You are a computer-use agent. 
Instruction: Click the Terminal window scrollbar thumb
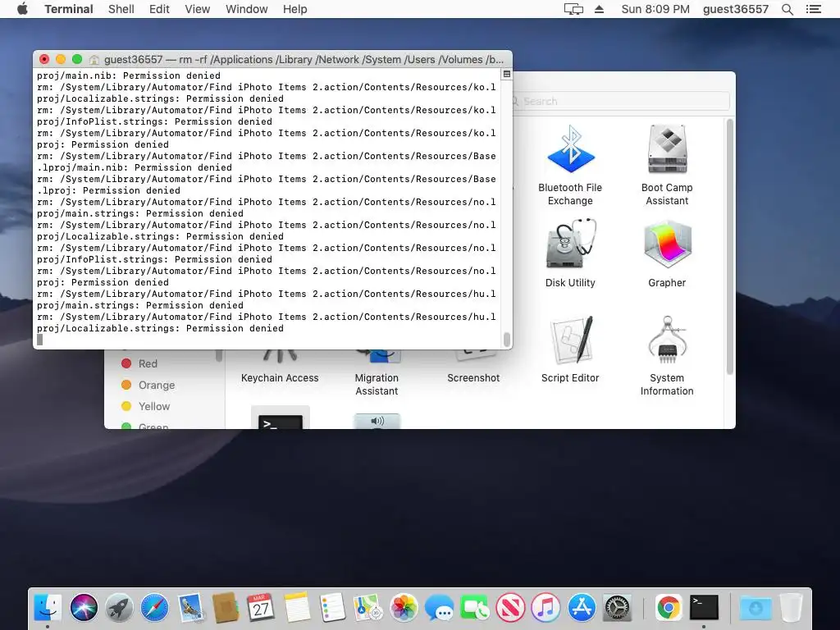coord(506,339)
